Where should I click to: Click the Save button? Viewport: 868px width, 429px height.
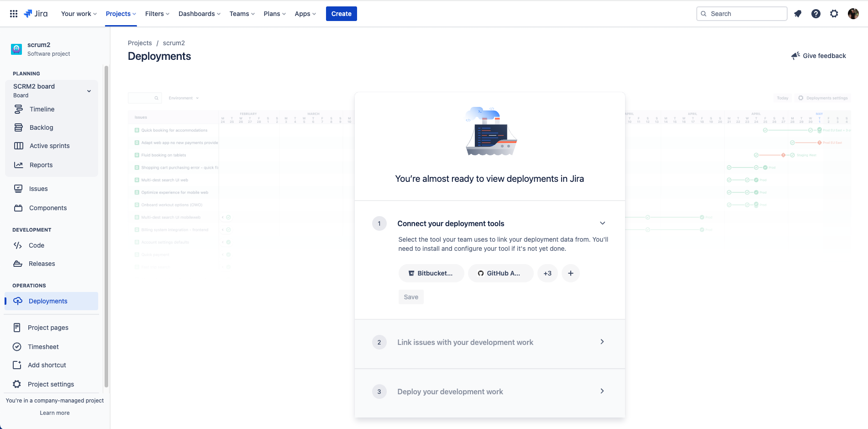tap(411, 297)
